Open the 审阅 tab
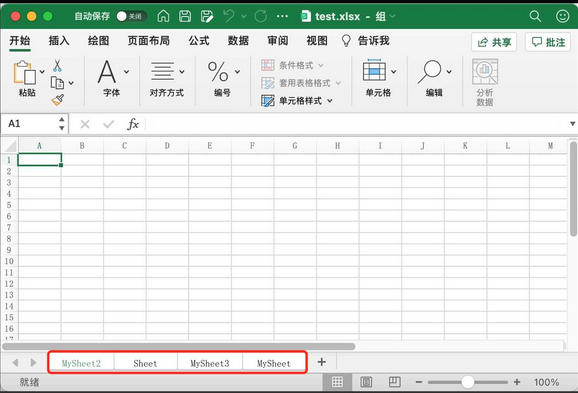The image size is (578, 393). [x=278, y=41]
